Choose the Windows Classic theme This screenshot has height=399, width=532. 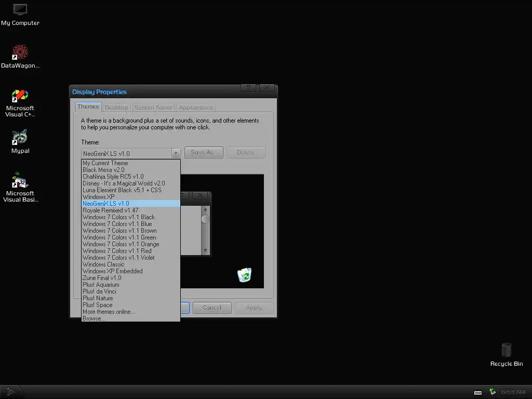click(130, 264)
